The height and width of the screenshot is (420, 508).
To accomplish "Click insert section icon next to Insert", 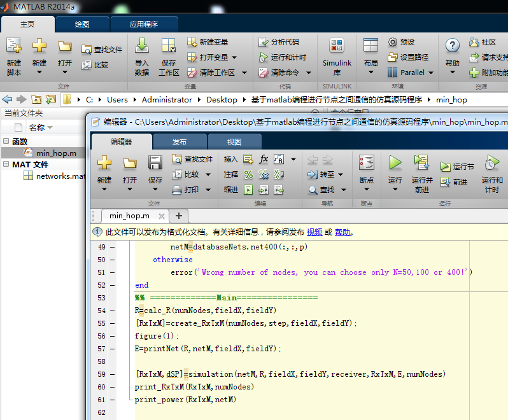I will [x=248, y=159].
